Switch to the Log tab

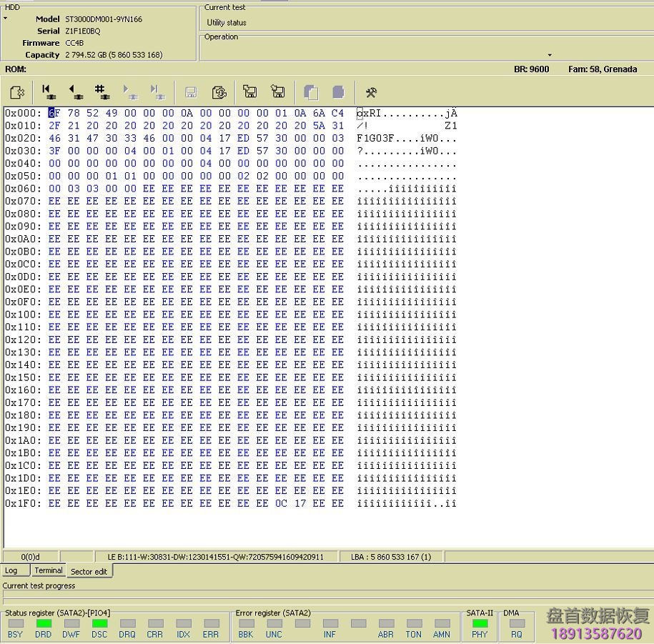14,570
